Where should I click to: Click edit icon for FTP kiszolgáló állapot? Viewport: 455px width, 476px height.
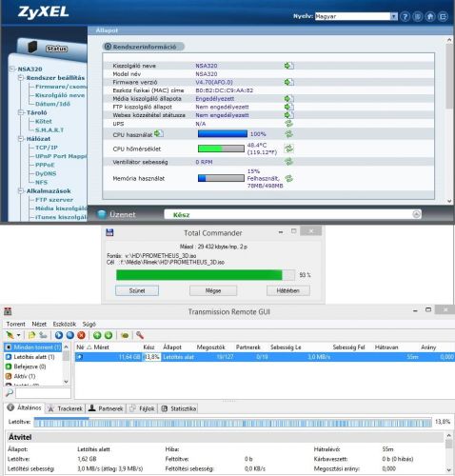[x=288, y=107]
